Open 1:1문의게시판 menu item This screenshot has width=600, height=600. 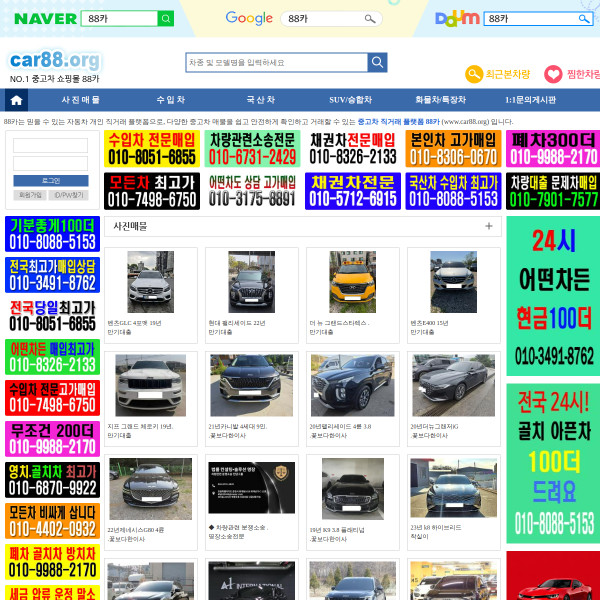530,100
